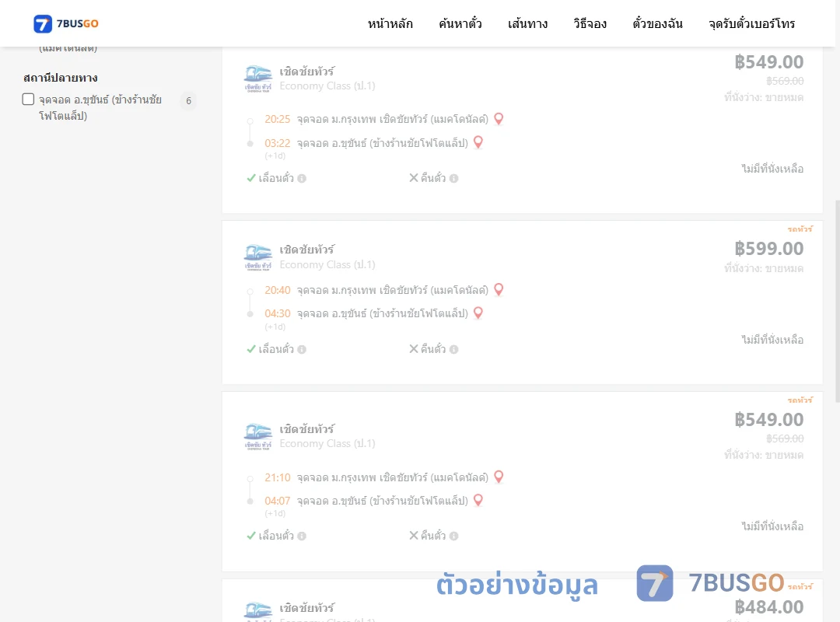Click the page vertical scrollbar
The image size is (840, 622).
pos(838,301)
